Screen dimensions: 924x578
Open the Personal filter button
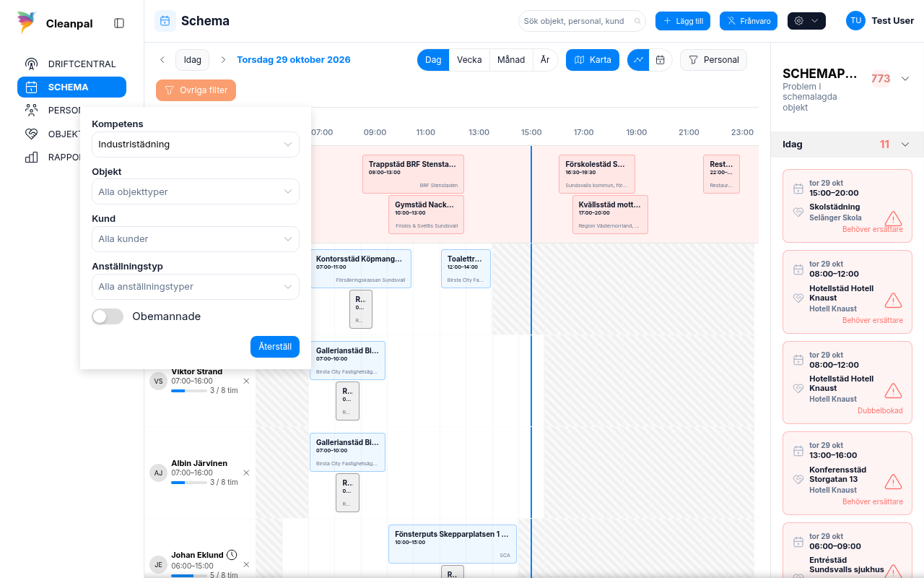(713, 60)
